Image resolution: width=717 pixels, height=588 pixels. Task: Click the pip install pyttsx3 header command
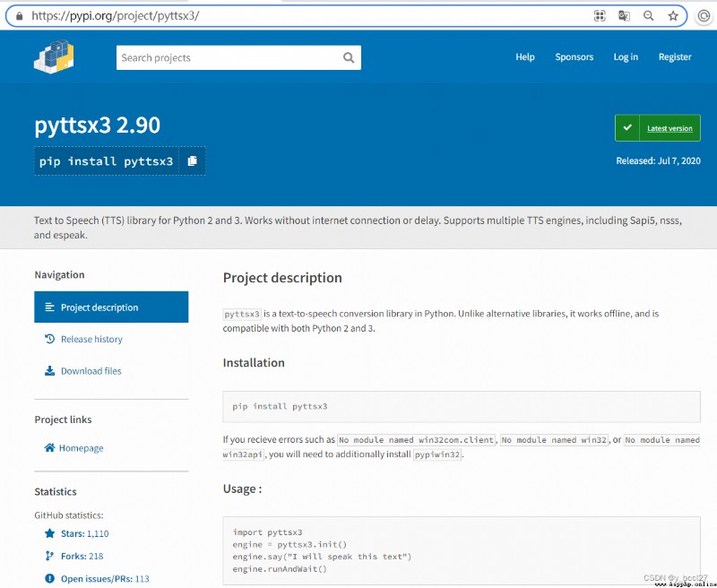106,161
